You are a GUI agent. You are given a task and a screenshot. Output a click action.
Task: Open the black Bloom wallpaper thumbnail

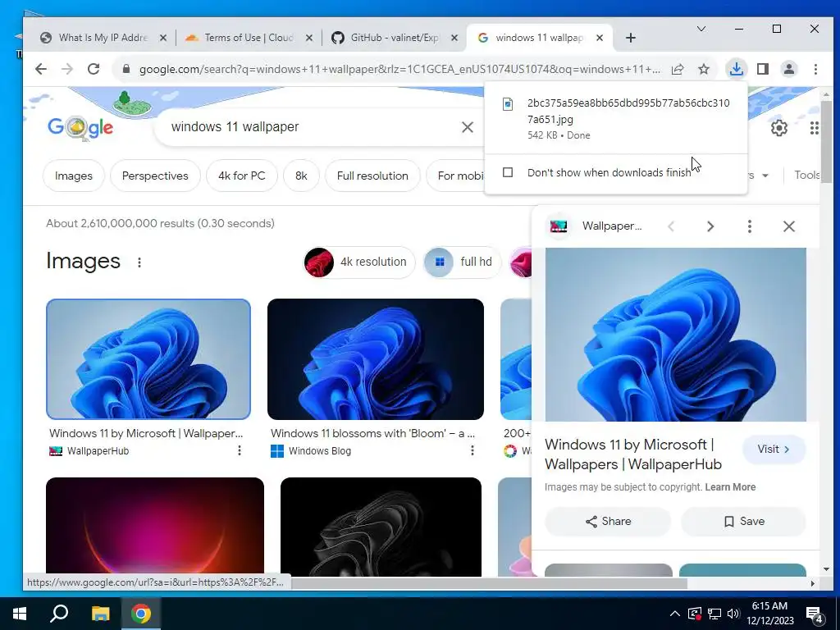(381, 527)
